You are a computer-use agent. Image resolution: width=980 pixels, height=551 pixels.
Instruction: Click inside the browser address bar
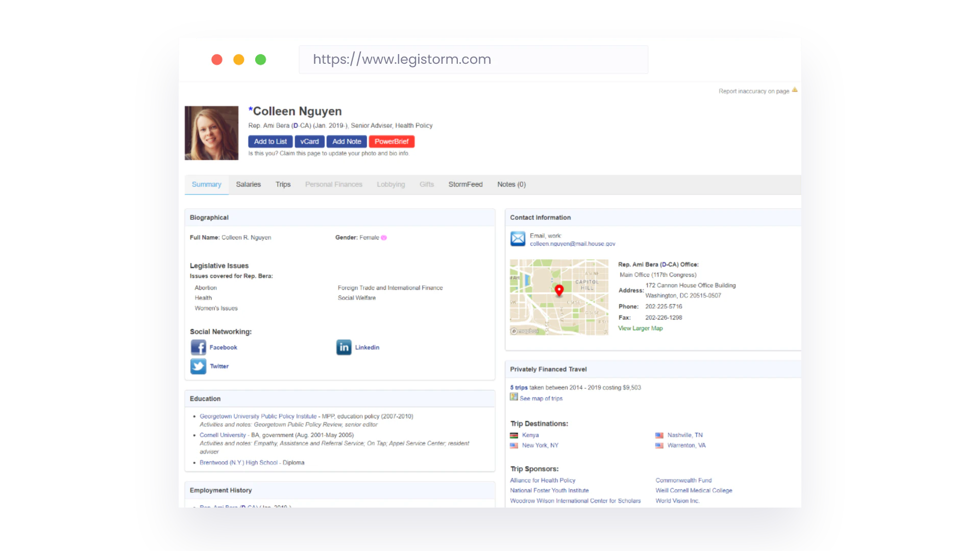coord(473,59)
